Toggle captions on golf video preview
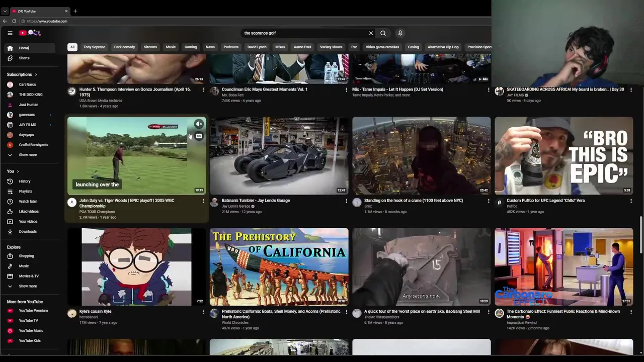 pyautogui.click(x=199, y=136)
